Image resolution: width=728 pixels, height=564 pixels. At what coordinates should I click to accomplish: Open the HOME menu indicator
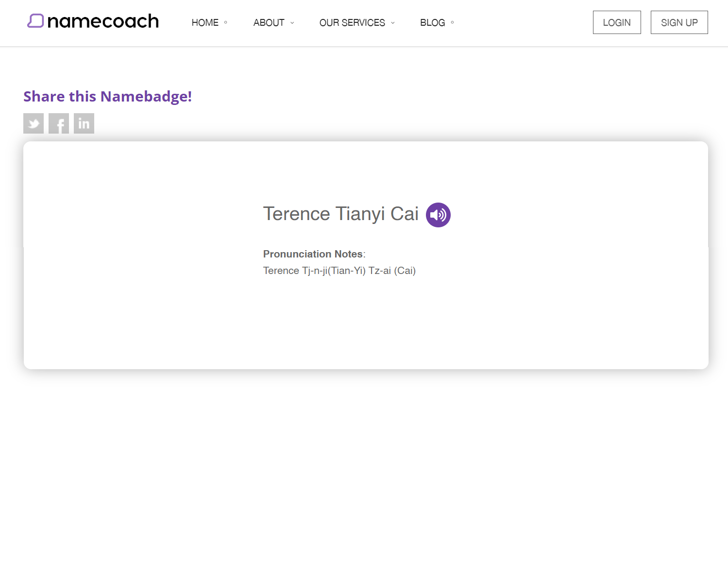tap(225, 22)
